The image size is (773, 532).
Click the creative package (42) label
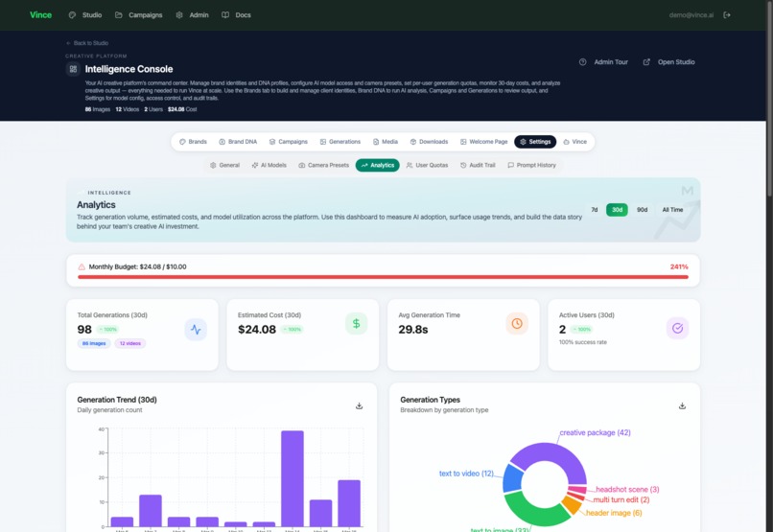pyautogui.click(x=595, y=432)
